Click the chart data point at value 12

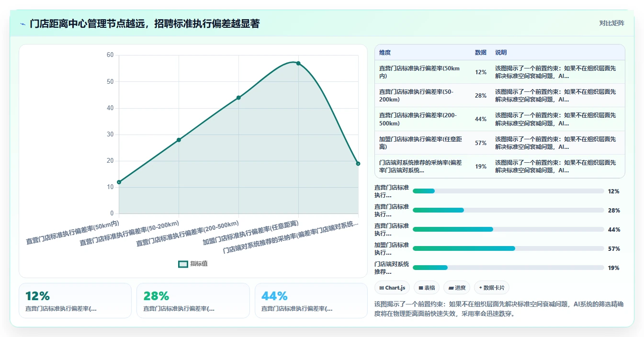(x=119, y=182)
